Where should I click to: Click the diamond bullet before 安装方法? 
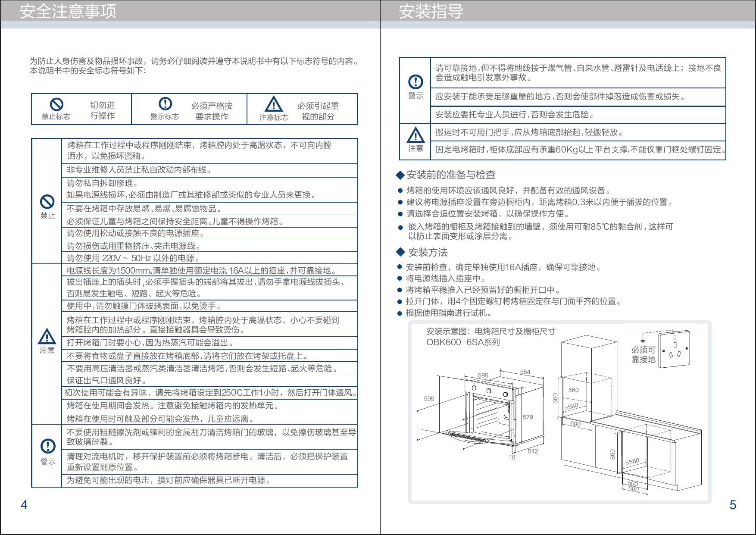click(x=400, y=252)
